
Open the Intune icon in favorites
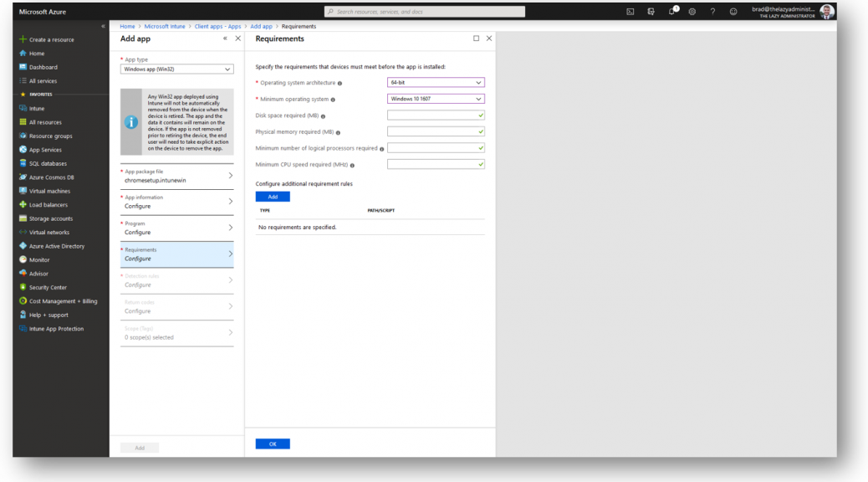23,109
